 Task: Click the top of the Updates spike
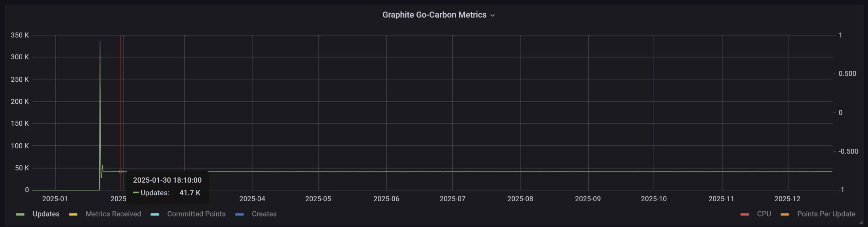tap(100, 41)
